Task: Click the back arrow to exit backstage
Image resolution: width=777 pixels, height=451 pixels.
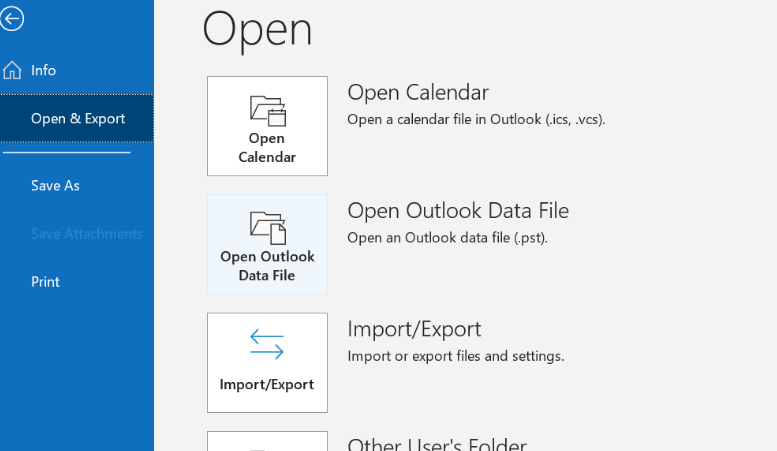Action: 12,19
